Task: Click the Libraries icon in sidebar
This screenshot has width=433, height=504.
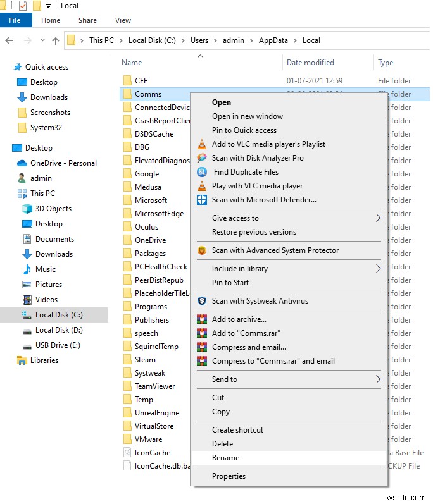Action: 22,360
